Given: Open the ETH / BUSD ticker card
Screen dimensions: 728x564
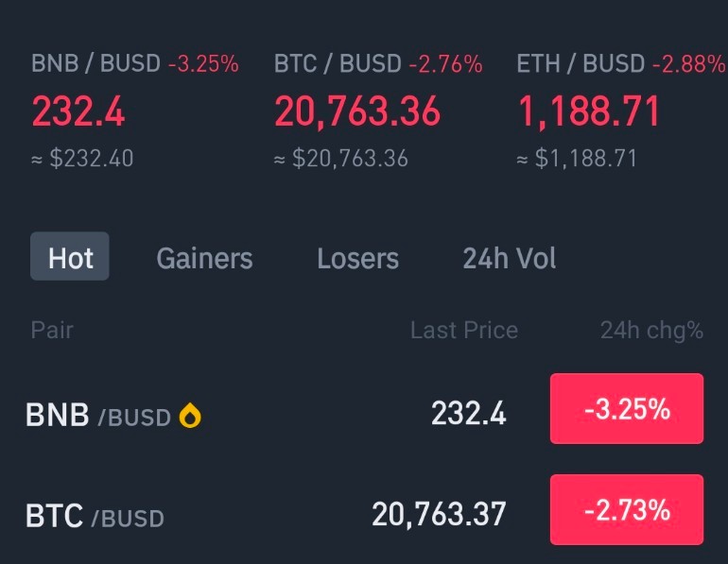Looking at the screenshot, I should coord(621,111).
